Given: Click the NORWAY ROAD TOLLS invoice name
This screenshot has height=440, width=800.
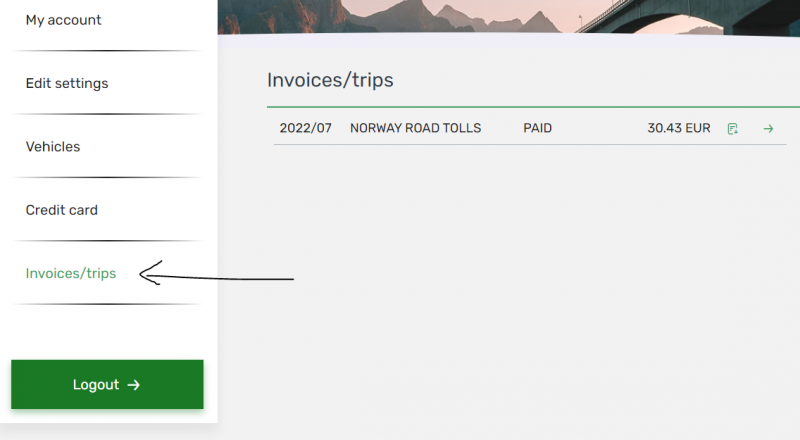Looking at the screenshot, I should click(x=415, y=129).
